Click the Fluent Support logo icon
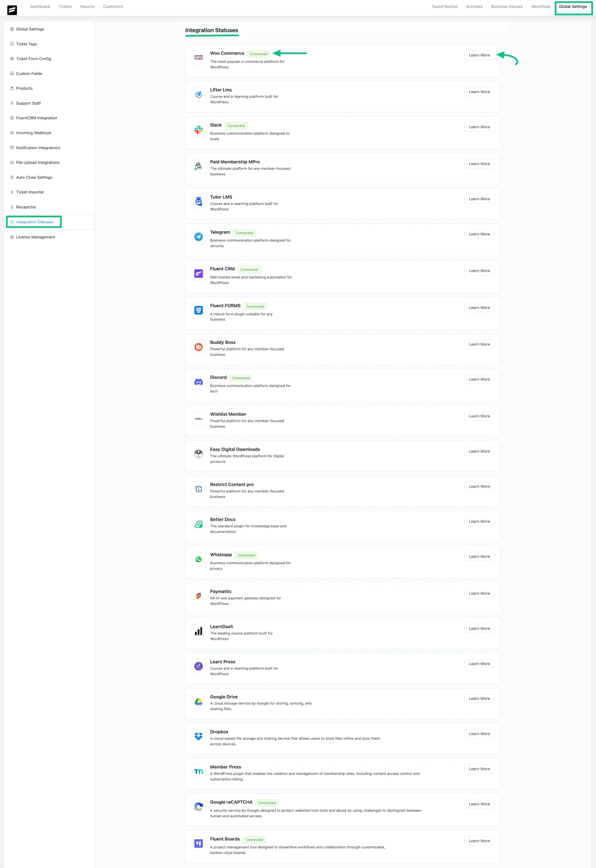Viewport: 596px width, 868px height. point(12,10)
